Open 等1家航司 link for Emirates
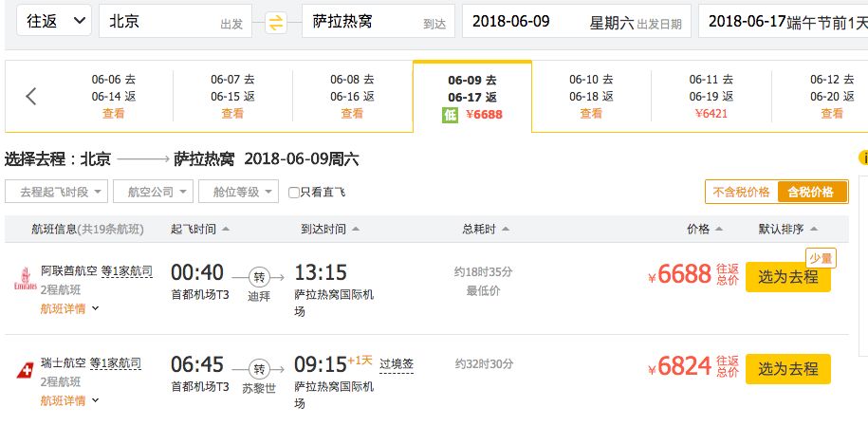Viewport: 868px width, 426px height. [127, 272]
